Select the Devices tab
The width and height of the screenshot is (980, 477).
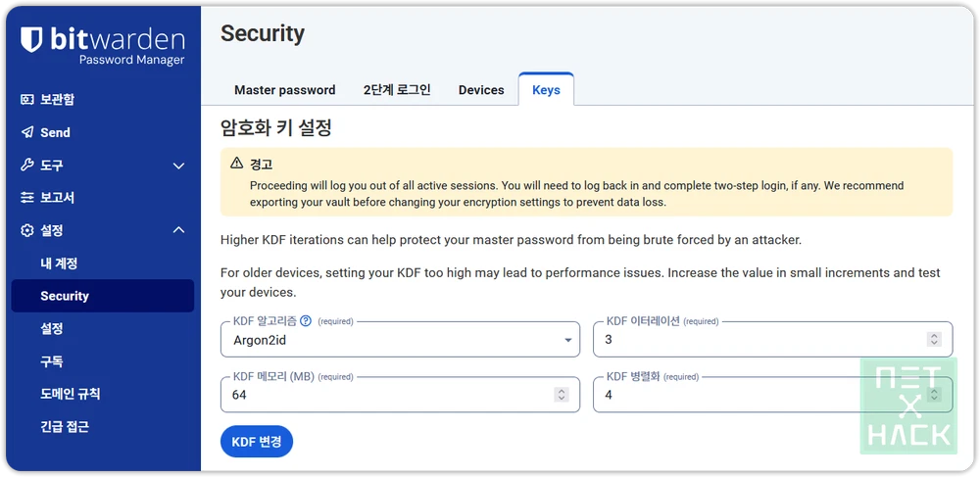point(481,90)
